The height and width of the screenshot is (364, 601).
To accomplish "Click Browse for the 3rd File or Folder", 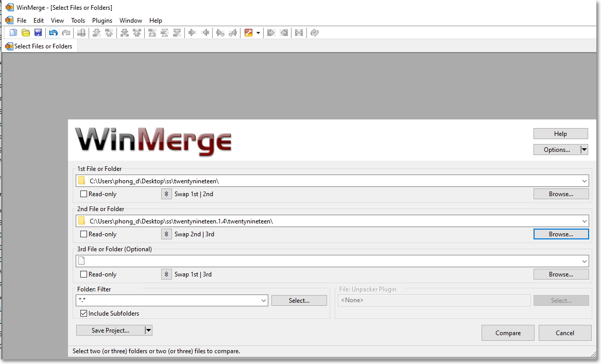I will pyautogui.click(x=561, y=274).
